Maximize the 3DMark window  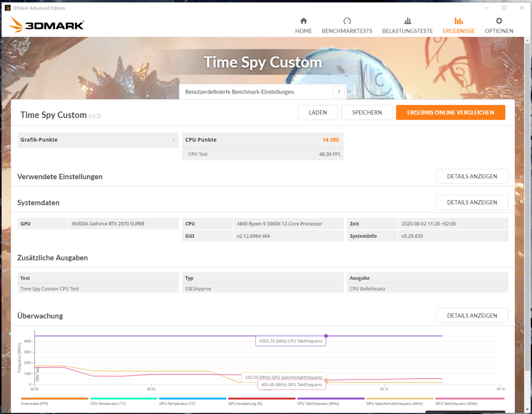(x=504, y=8)
